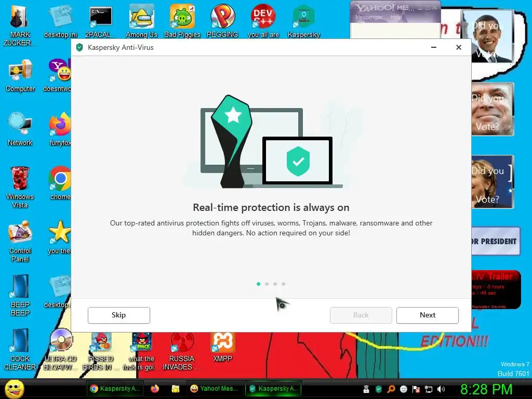Open the PEGGING desktop shortcut
The height and width of the screenshot is (399, 532).
pyautogui.click(x=222, y=21)
